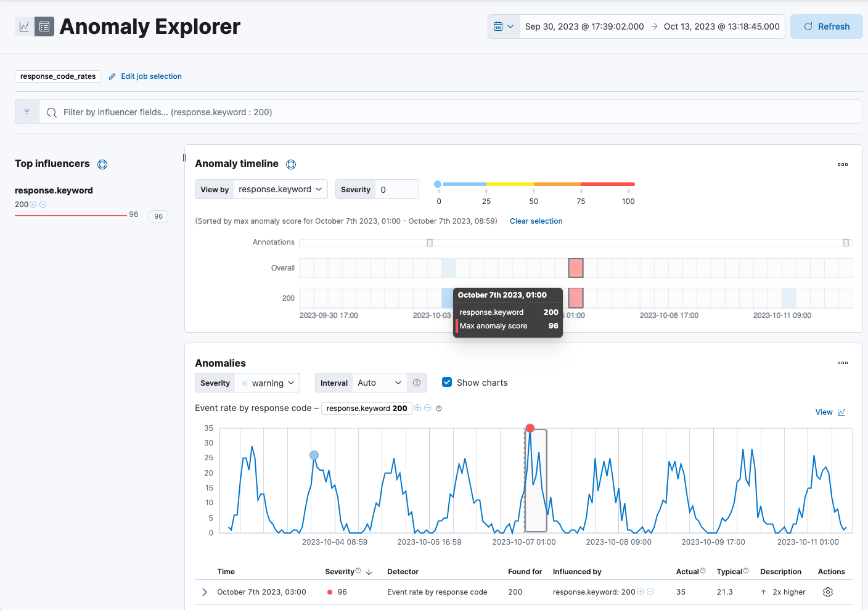Click the Refresh button

point(826,26)
